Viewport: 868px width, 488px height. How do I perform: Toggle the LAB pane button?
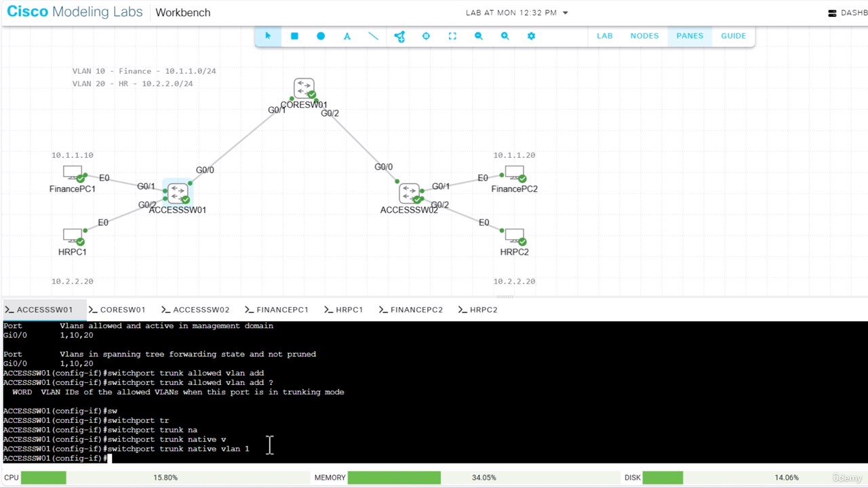click(x=605, y=36)
